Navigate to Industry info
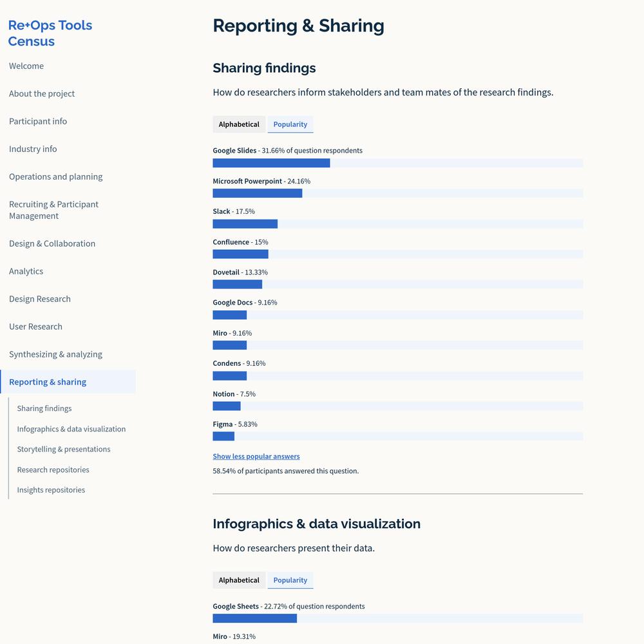Viewport: 644px width, 644px height. 33,149
